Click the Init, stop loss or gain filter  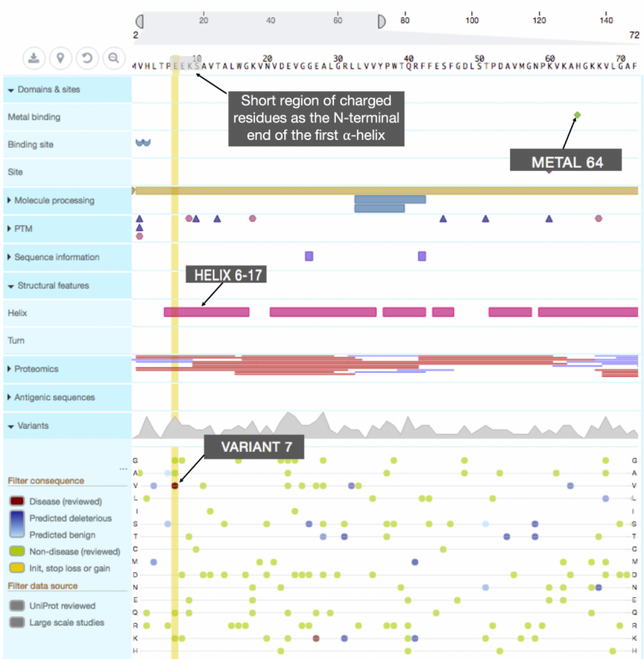click(x=17, y=568)
